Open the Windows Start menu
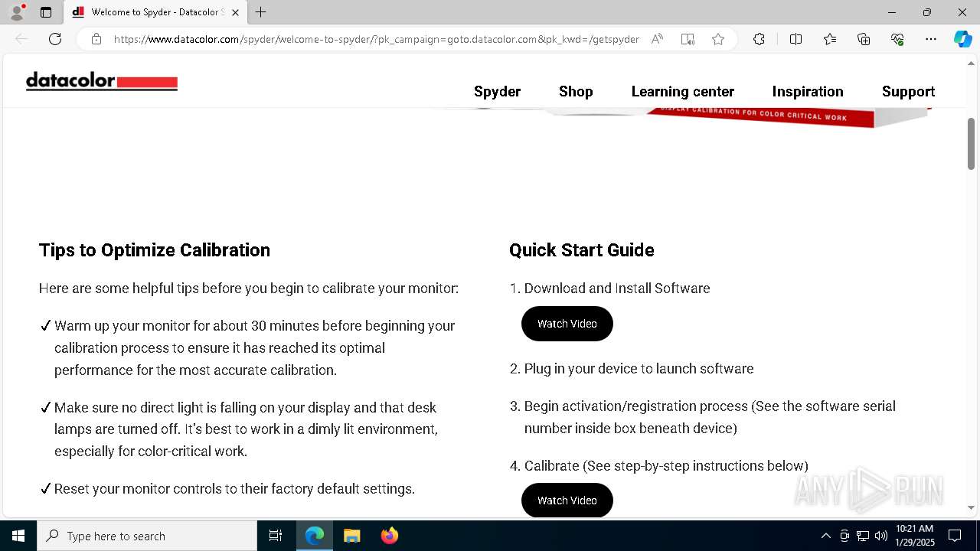Screen dimensions: 980x551 click(x=18, y=536)
